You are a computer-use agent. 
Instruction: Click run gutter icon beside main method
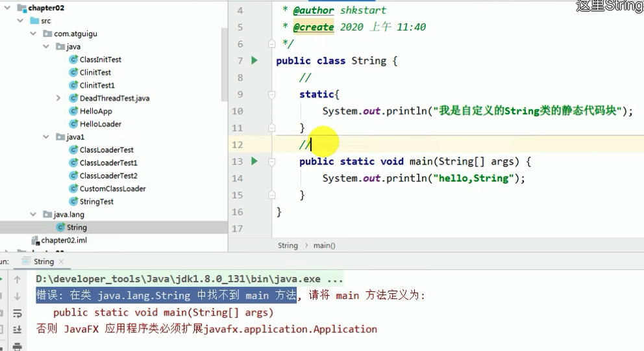[x=254, y=161]
